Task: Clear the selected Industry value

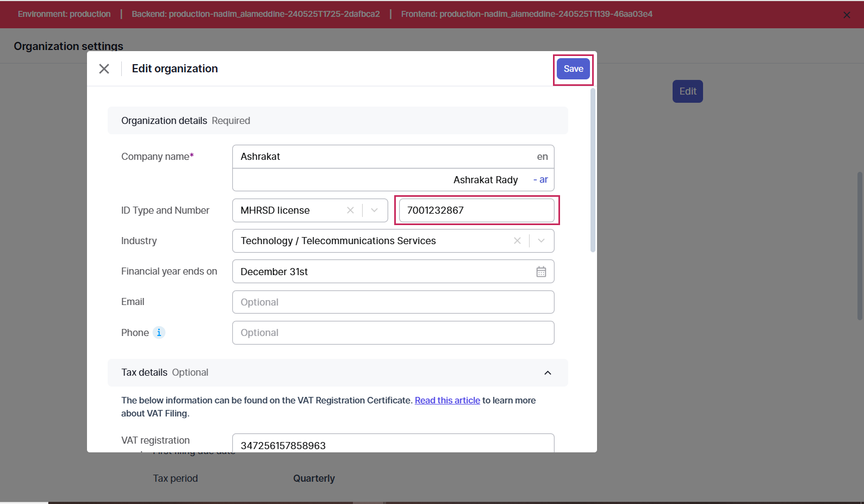Action: point(517,241)
